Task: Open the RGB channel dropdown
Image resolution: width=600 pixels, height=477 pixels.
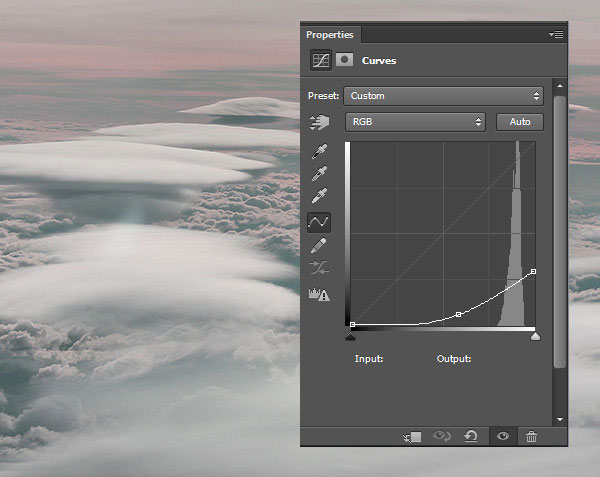Action: point(415,122)
